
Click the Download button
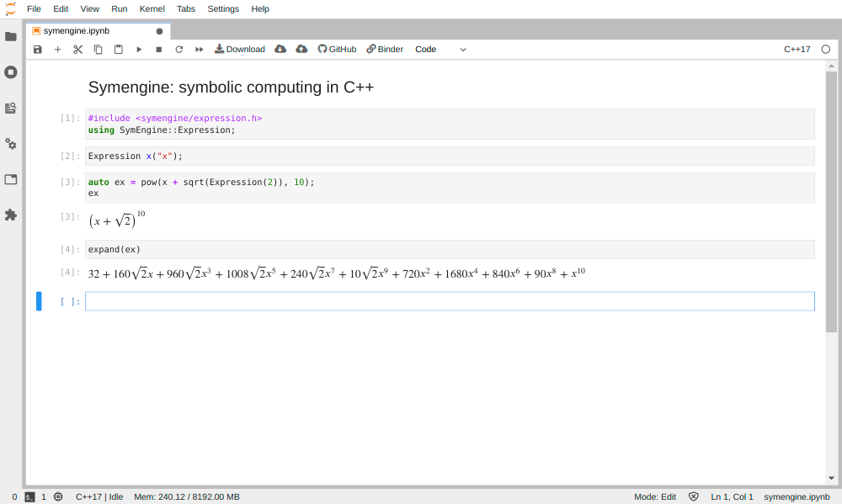click(240, 50)
